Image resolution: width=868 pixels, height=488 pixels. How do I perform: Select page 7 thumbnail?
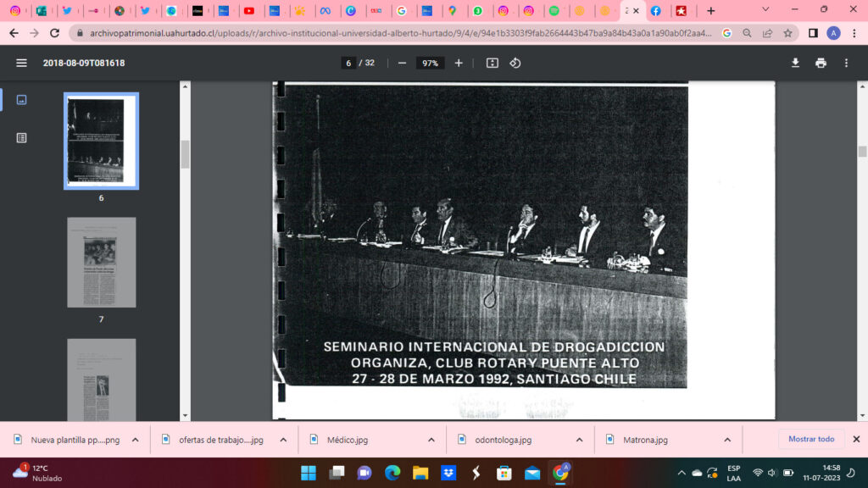pos(102,263)
